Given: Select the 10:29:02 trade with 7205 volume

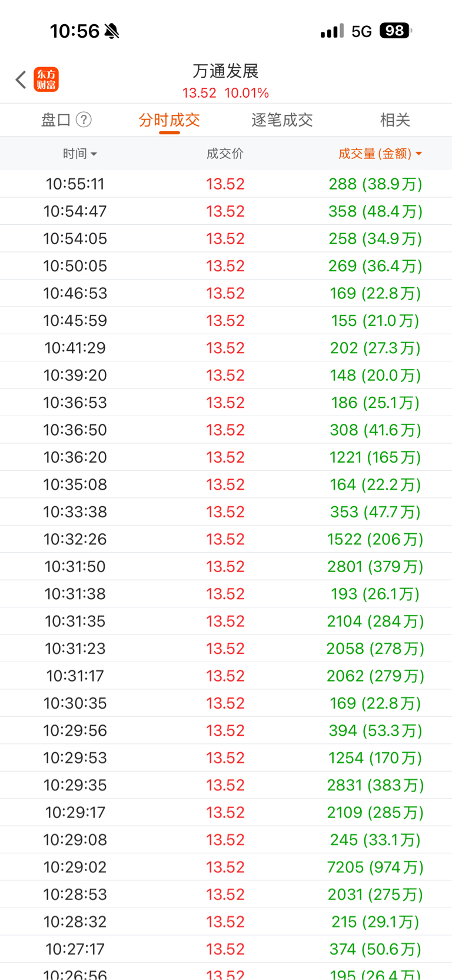Looking at the screenshot, I should coord(226,867).
